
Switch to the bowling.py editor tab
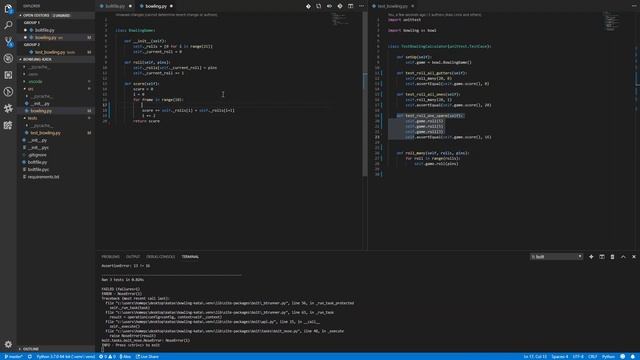(156, 6)
